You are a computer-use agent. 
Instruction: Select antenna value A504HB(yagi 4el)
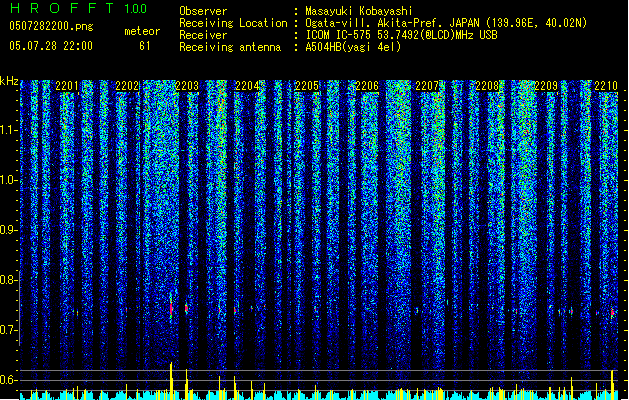tap(353, 47)
